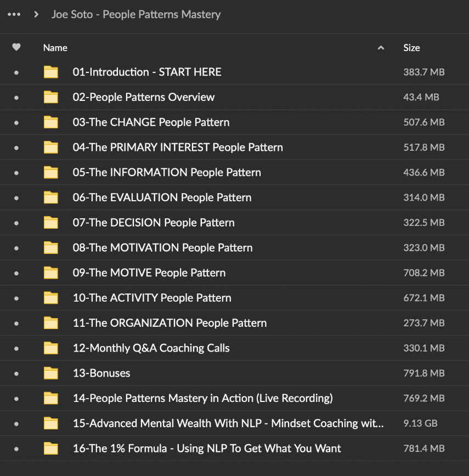Open the 08-MOTIVATION People Pattern folder icon
469x476 pixels.
(50, 248)
